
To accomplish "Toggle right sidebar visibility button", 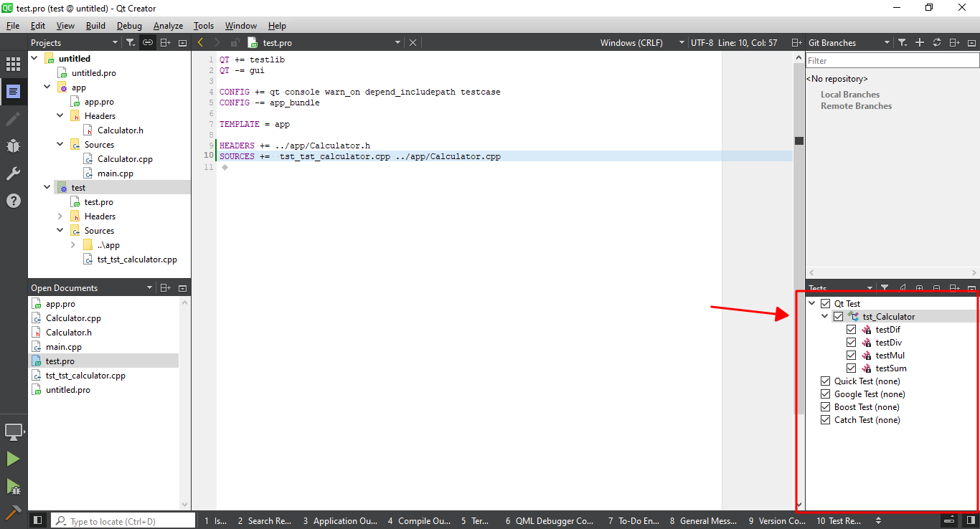I will click(970, 520).
